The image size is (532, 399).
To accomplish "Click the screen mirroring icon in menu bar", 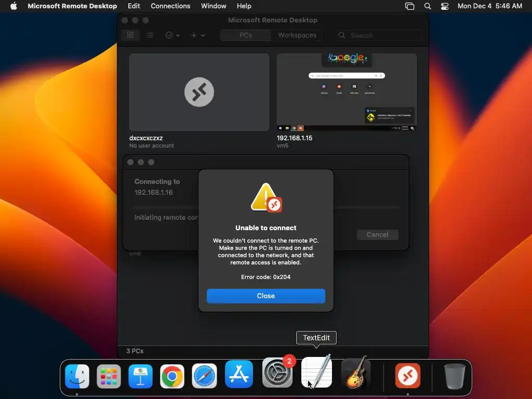I will (409, 6).
